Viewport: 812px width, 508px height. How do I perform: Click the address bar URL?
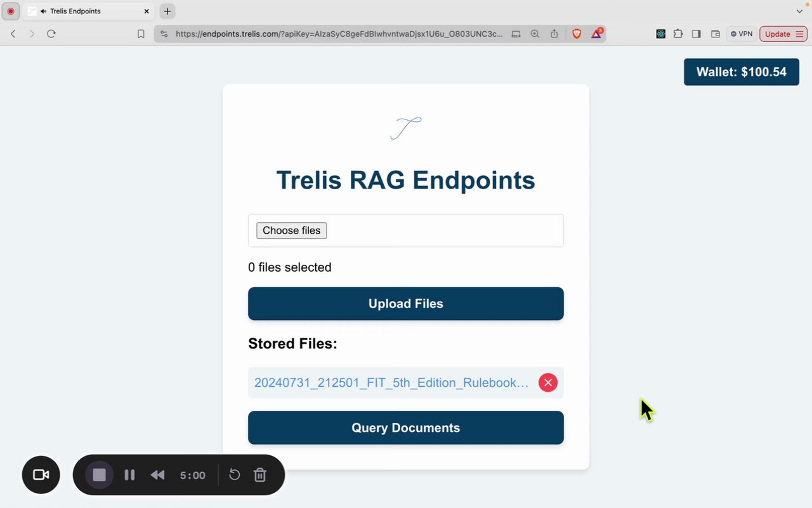pyautogui.click(x=339, y=34)
